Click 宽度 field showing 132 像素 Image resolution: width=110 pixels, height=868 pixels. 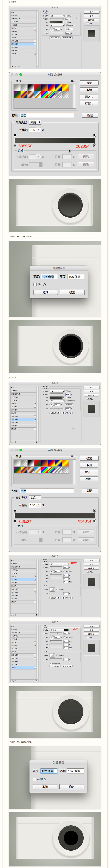click(x=49, y=771)
